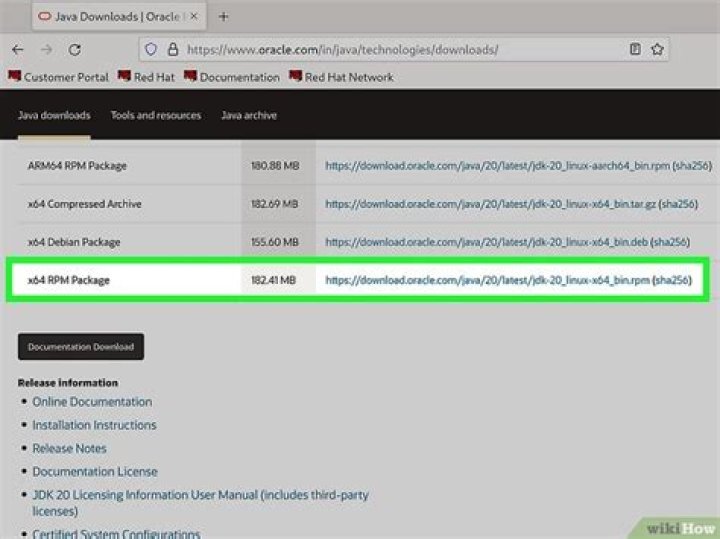720x539 pixels.
Task: Go back with the browser back arrow
Action: 18,50
